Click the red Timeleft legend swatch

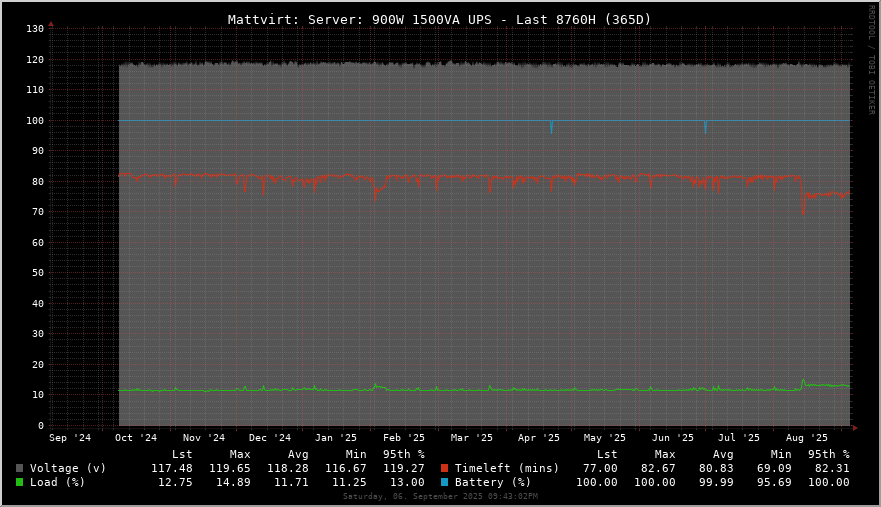444,468
